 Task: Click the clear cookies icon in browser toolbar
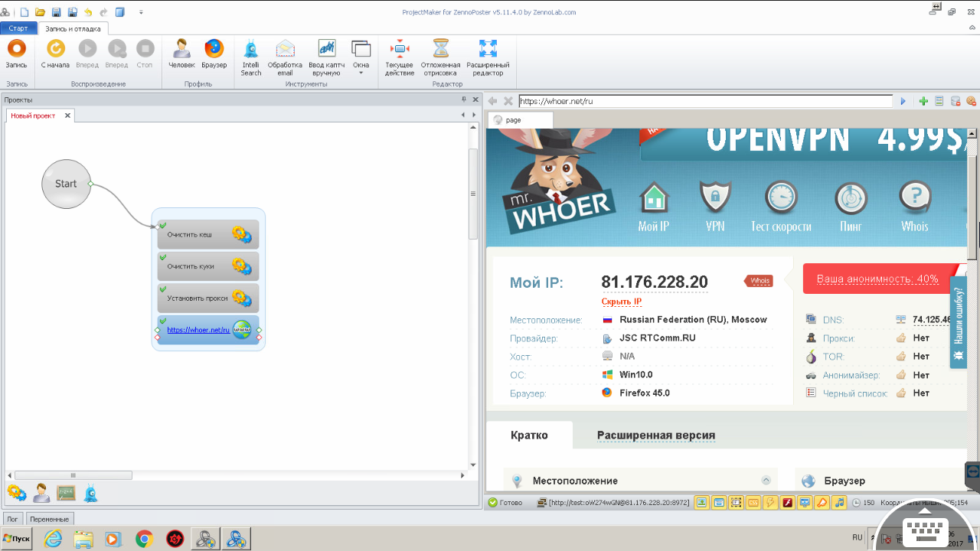click(971, 101)
